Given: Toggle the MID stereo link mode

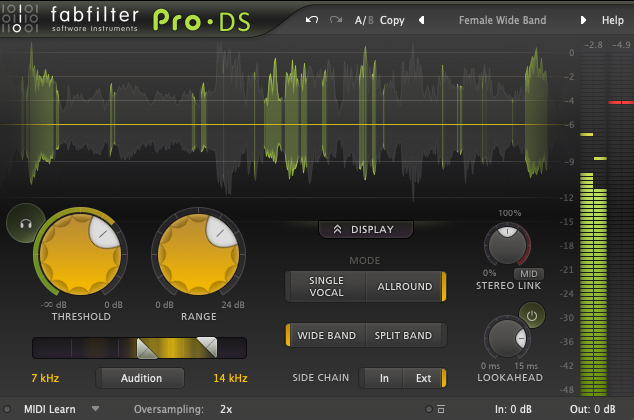Looking at the screenshot, I should pos(528,274).
